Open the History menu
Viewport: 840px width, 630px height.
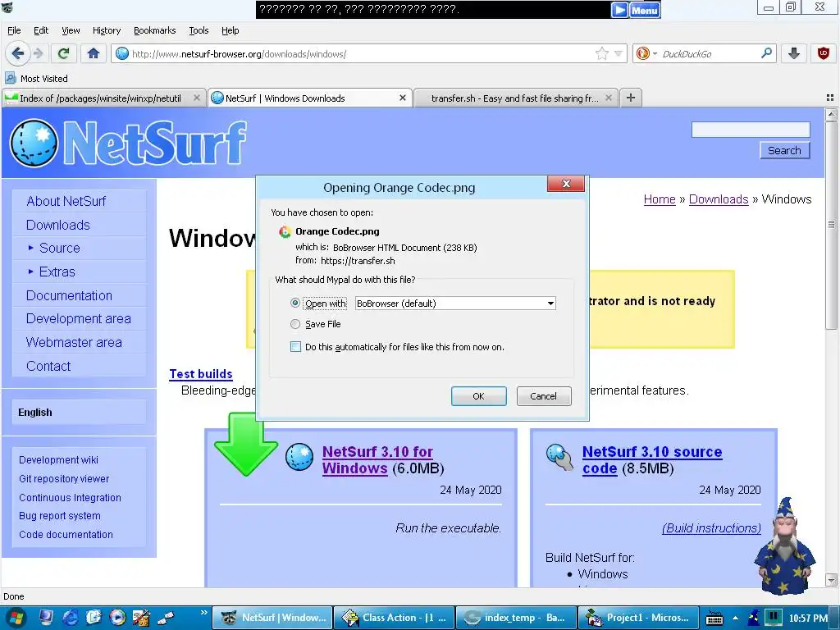[107, 30]
